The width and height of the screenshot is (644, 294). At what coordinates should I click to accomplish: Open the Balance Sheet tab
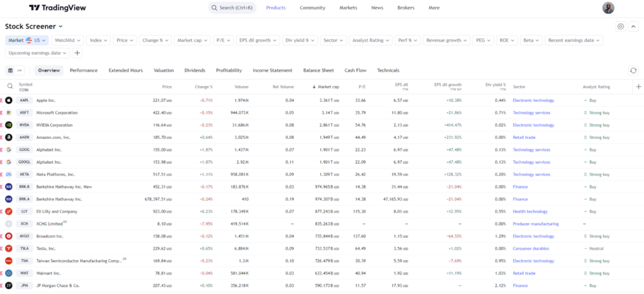pos(318,70)
